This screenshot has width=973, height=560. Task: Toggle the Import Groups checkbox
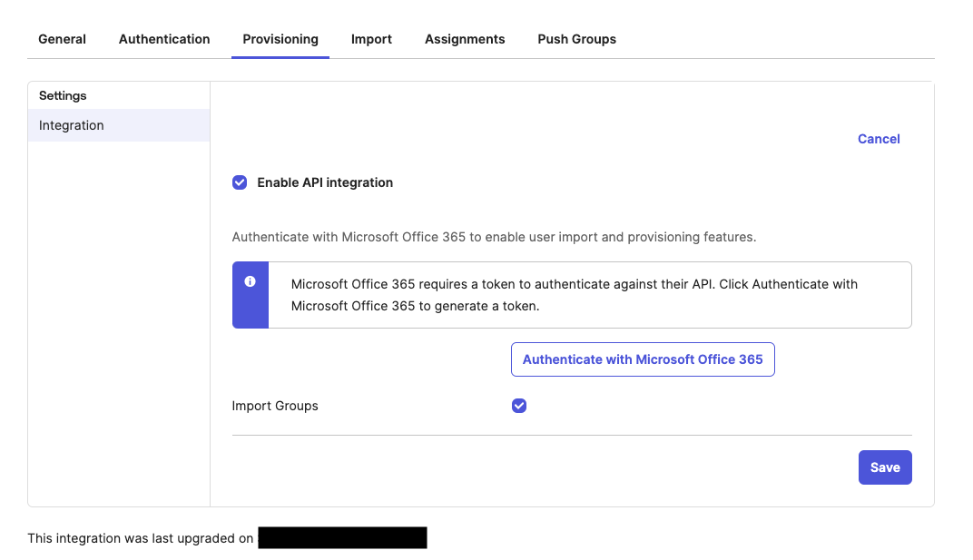coord(519,406)
